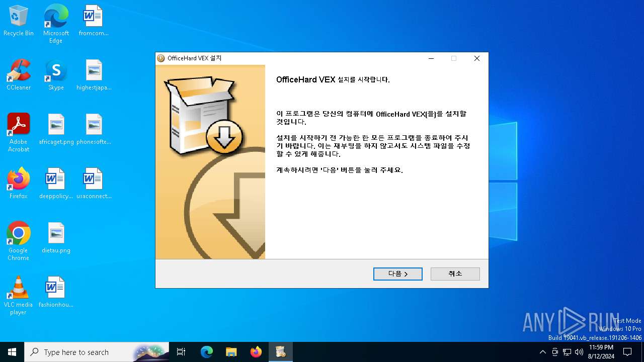Image resolution: width=644 pixels, height=362 pixels.
Task: Select the phonesofte... image file
Action: click(x=94, y=130)
